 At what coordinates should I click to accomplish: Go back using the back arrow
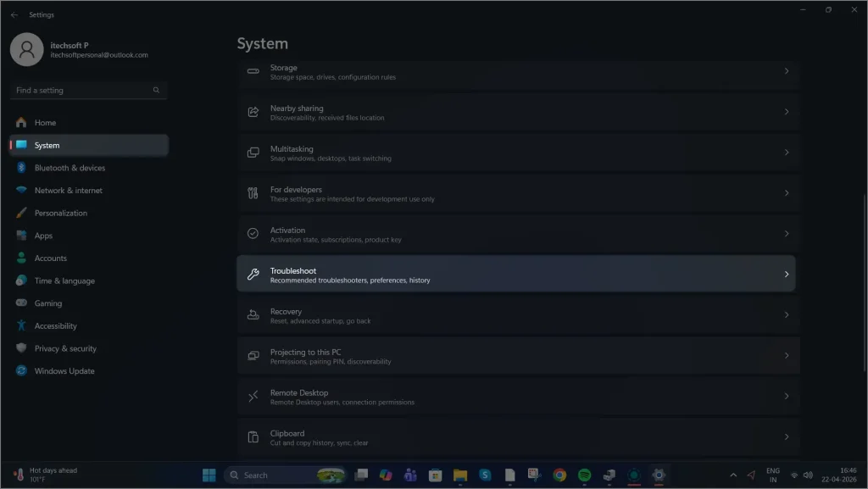pyautogui.click(x=13, y=14)
